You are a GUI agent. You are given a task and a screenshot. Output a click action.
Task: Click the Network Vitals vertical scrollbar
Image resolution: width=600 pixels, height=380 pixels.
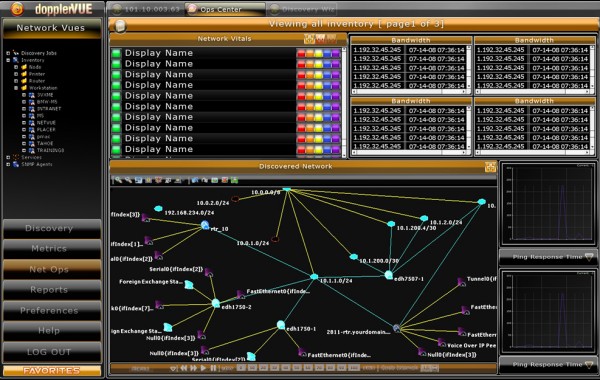tap(344, 102)
